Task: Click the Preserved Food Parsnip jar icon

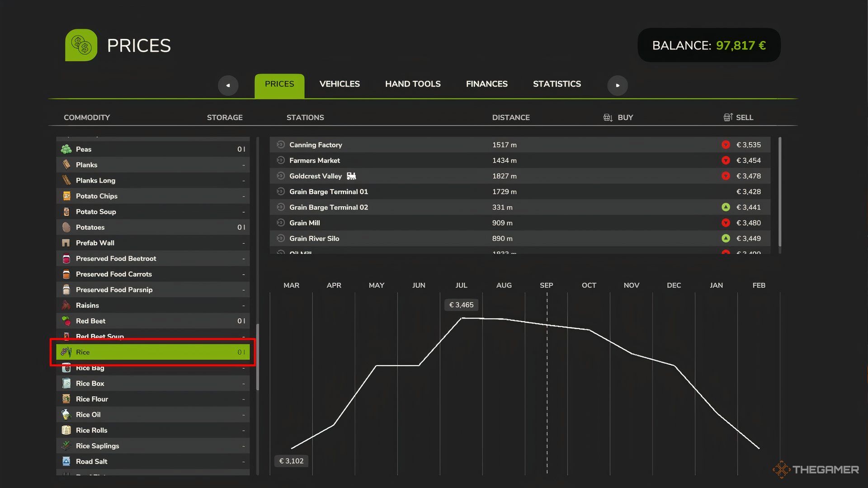Action: (x=66, y=290)
